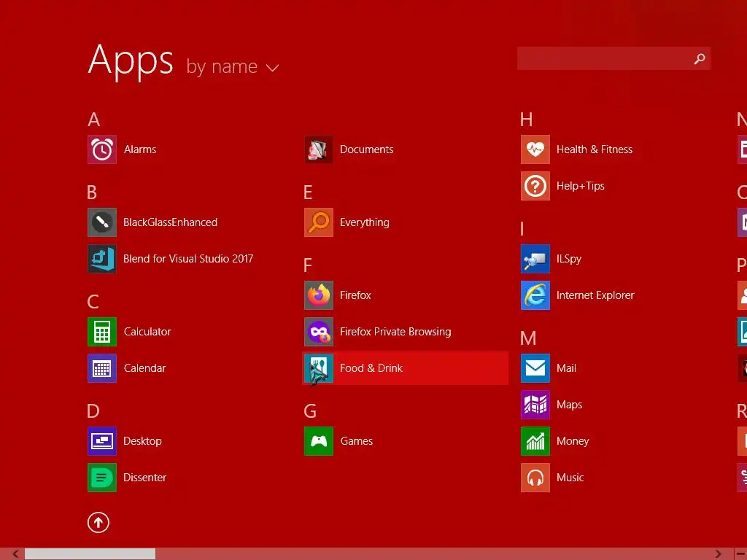Screen dimensions: 747x560
Task: Select the 'Everything' label
Action: [365, 223]
